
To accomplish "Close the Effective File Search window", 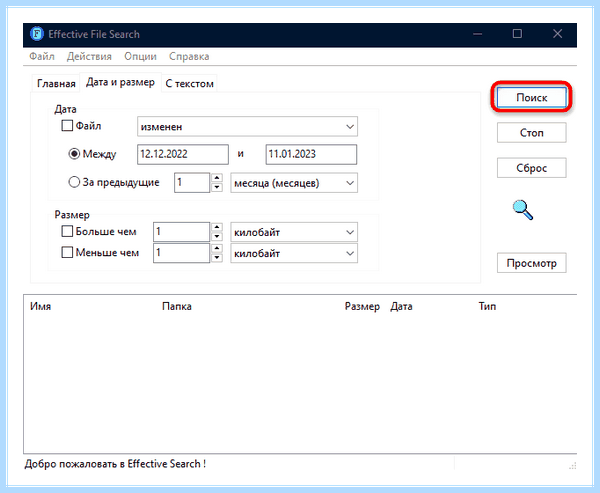I will point(558,34).
